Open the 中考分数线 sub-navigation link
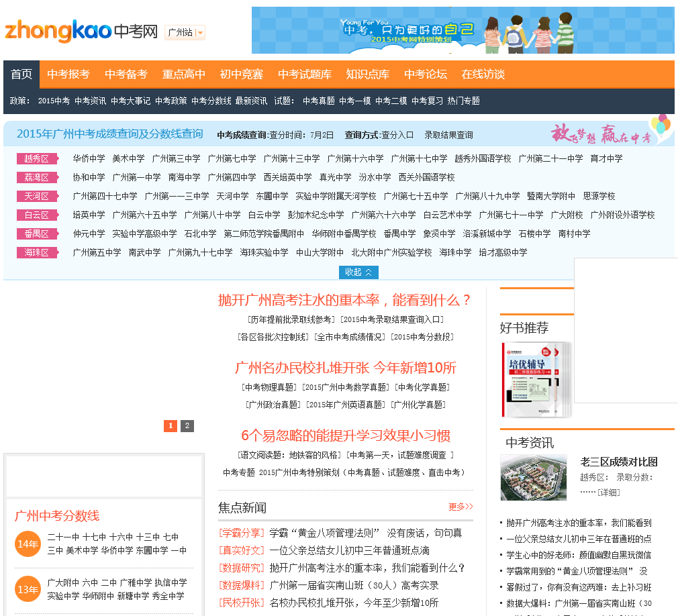 pyautogui.click(x=211, y=101)
